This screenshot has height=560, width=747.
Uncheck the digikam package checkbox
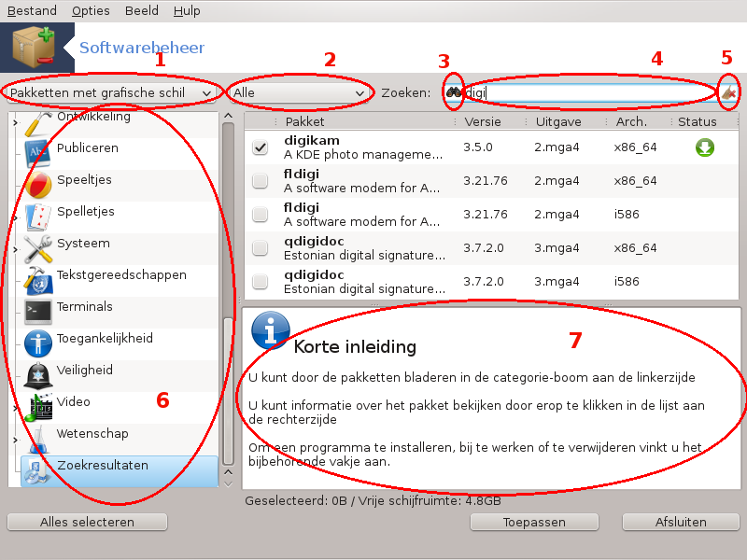coord(261,147)
